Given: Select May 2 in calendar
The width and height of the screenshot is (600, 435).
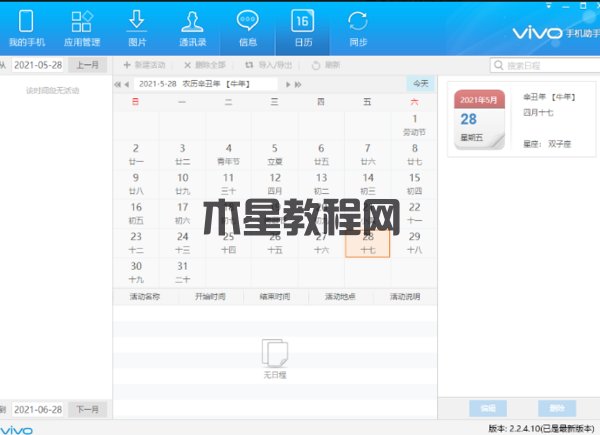Looking at the screenshot, I should click(136, 155).
